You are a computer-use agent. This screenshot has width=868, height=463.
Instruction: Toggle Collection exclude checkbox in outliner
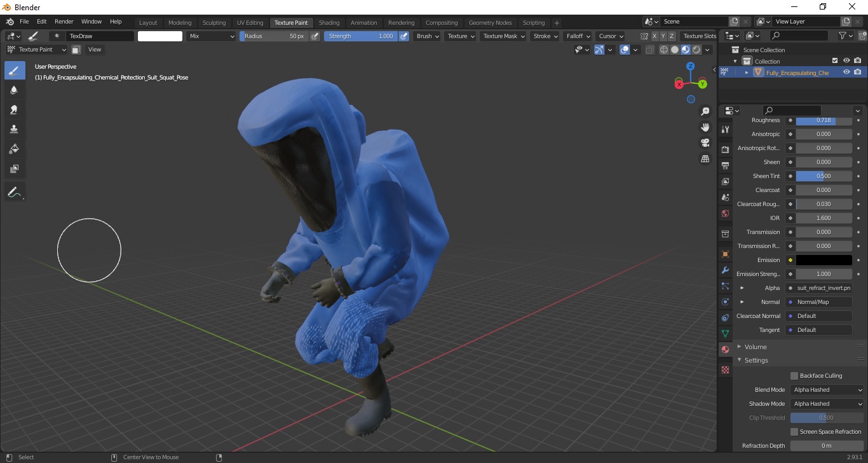point(835,61)
